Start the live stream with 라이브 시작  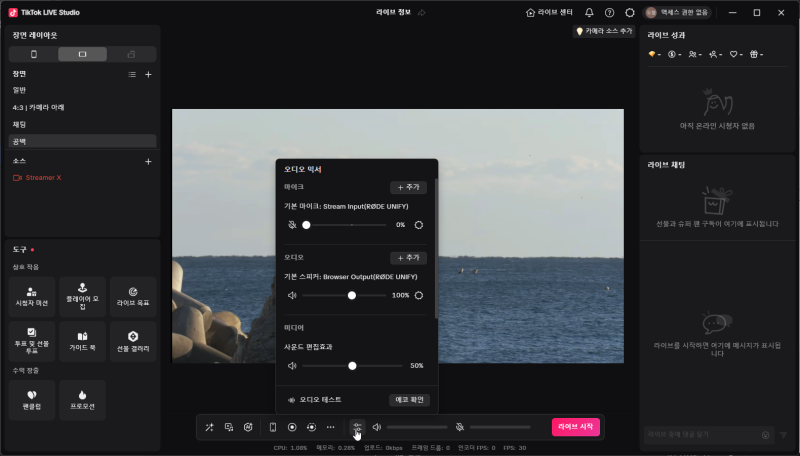576,427
